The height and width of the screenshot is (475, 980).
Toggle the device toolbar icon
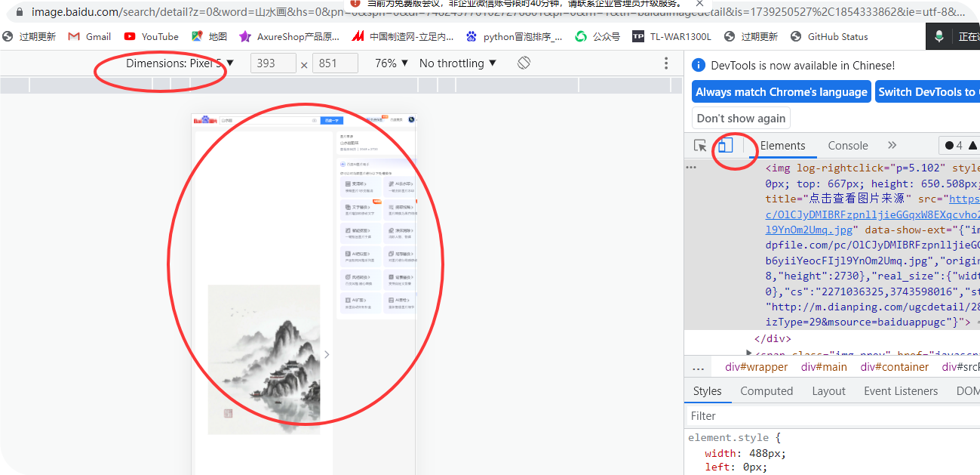pos(725,146)
